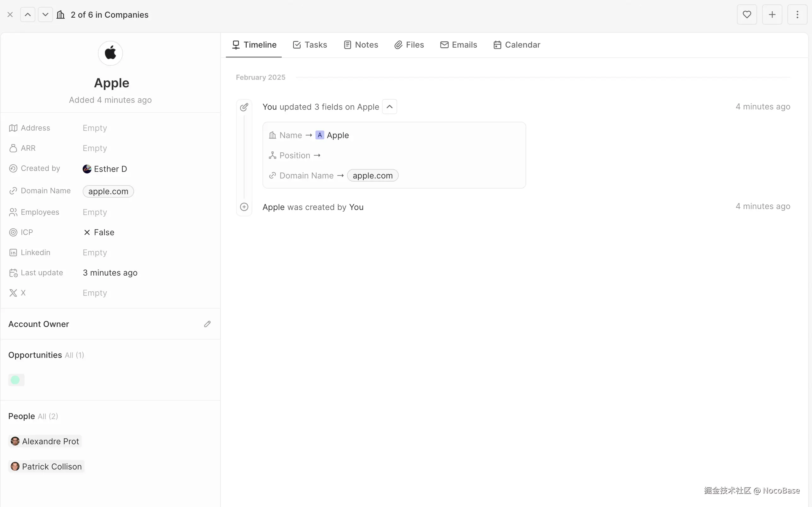Add Apple to favorites with heart icon
Viewport: 812px width, 507px height.
pyautogui.click(x=747, y=15)
